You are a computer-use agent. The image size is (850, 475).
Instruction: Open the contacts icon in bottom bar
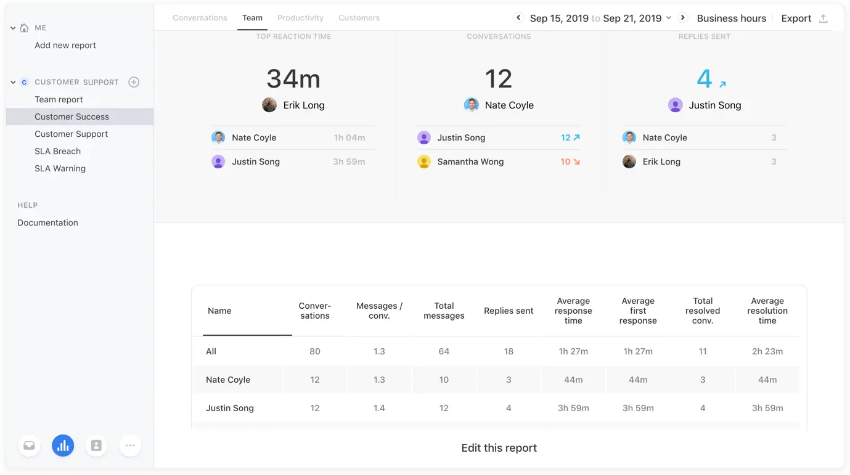click(x=96, y=446)
